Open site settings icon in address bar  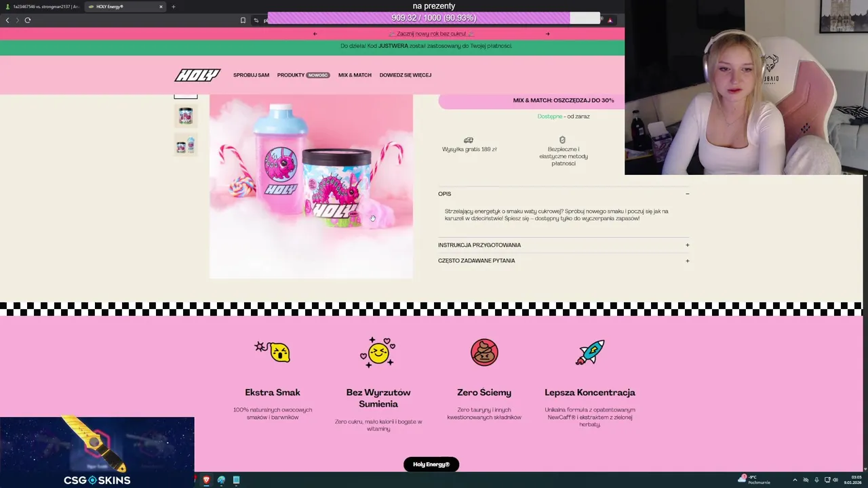point(256,20)
